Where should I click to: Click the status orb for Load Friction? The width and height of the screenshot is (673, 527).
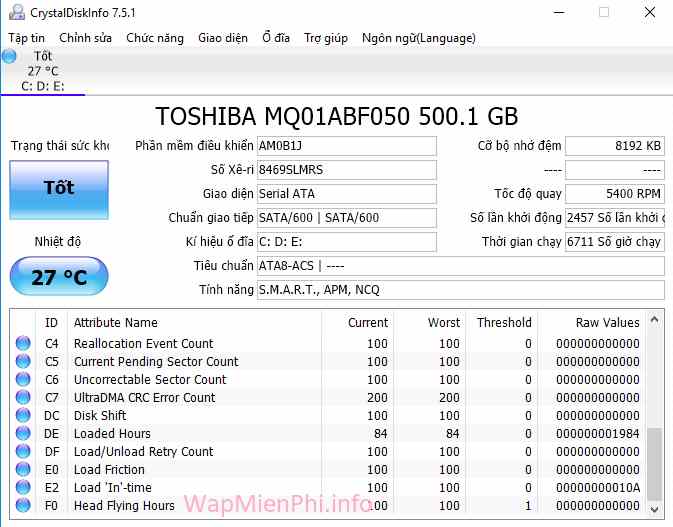[x=23, y=469]
